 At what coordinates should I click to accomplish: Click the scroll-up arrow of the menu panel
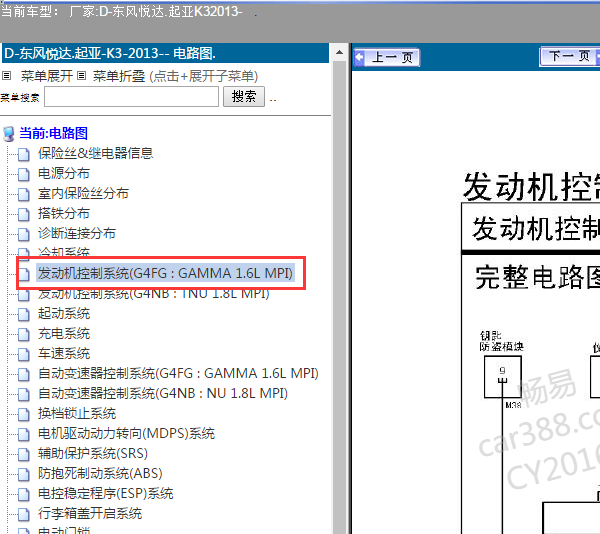tap(339, 52)
